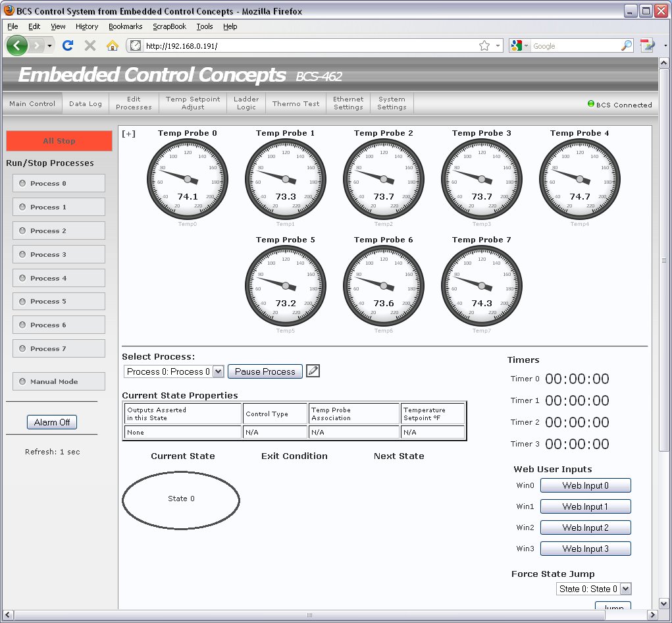Click the Temp Probe 7 gauge

coord(482,286)
